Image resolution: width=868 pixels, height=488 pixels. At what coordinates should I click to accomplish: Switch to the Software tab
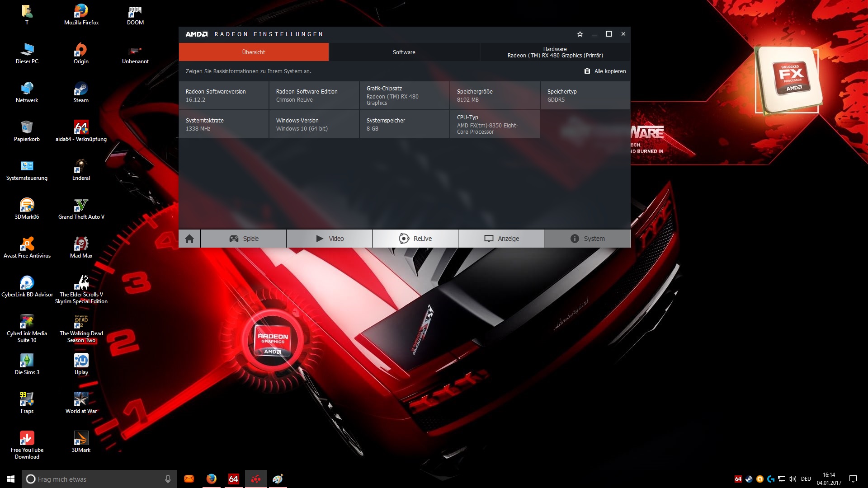point(404,52)
